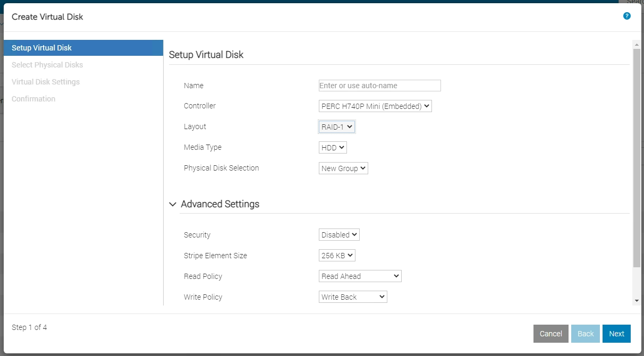
Task: Open the Stripe Element Size dropdown
Action: tap(337, 255)
